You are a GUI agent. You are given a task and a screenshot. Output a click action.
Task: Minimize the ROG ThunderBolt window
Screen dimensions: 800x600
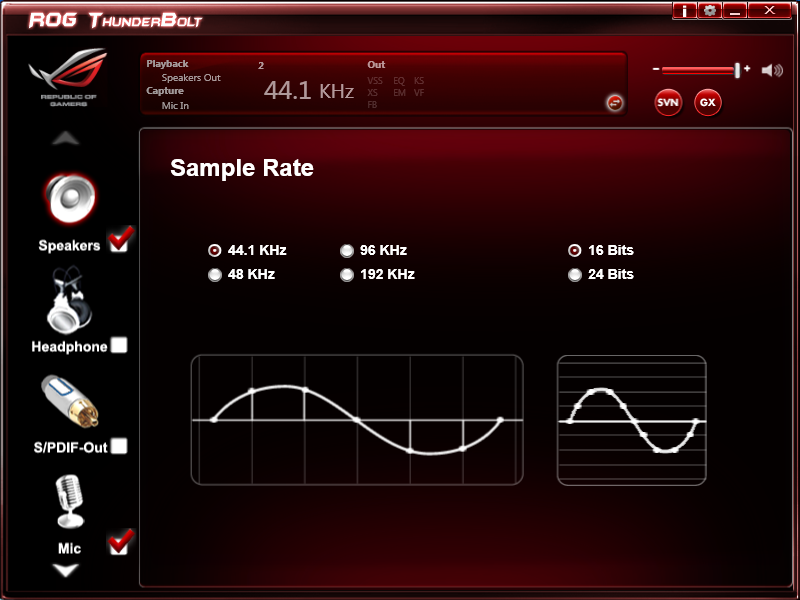pos(735,10)
